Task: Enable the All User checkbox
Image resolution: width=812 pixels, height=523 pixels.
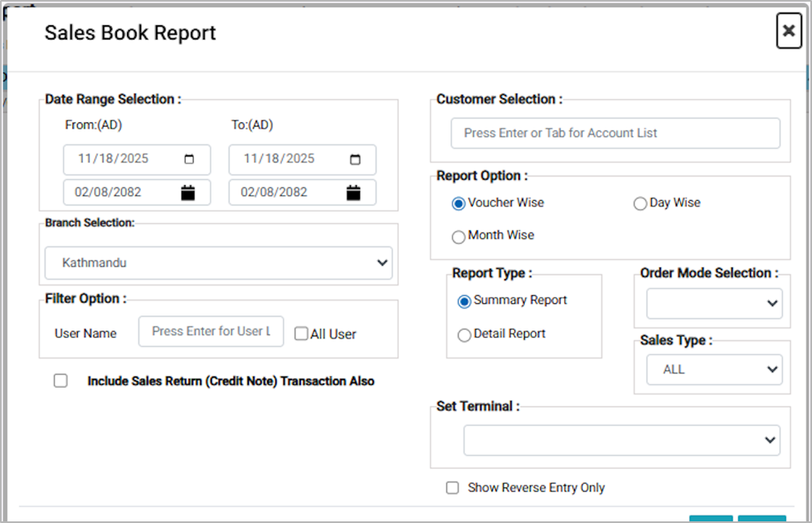Action: (302, 334)
